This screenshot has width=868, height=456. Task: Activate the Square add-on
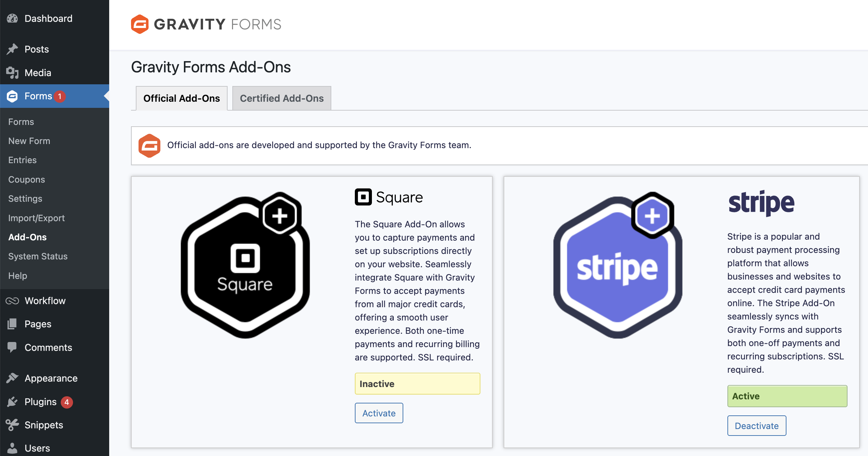pos(379,413)
